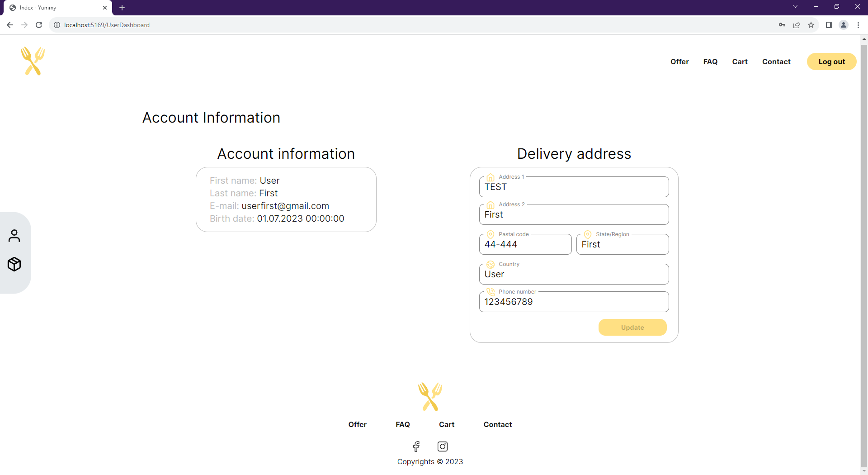Open the Chrome three-dot menu
The width and height of the screenshot is (868, 475).
pos(858,25)
